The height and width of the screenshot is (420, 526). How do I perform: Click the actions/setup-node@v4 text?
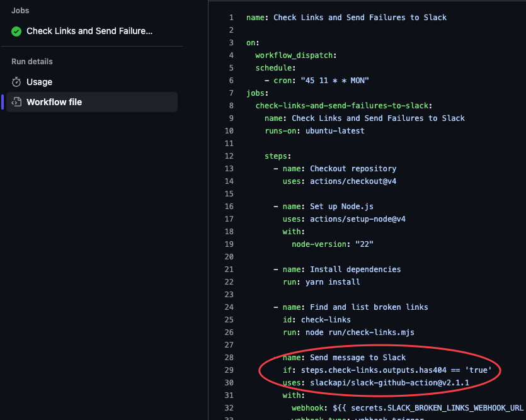coord(357,219)
